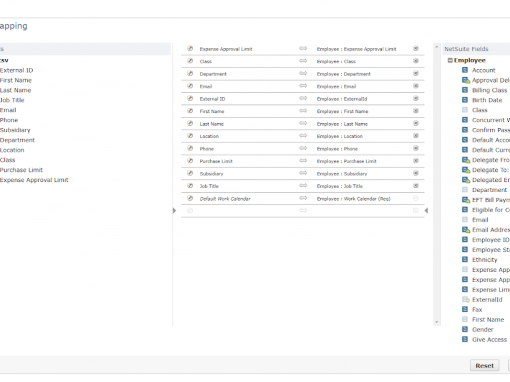The image size is (510, 382).
Task: Select Birth Date under NetSuite Fields
Action: [x=487, y=100]
